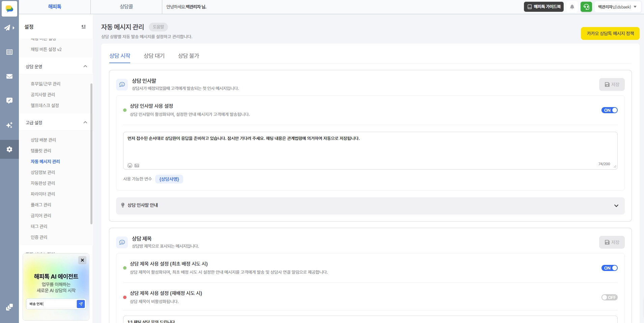Insert emoji in greeting message box
Screen dimensions: 644x323
click(130, 166)
